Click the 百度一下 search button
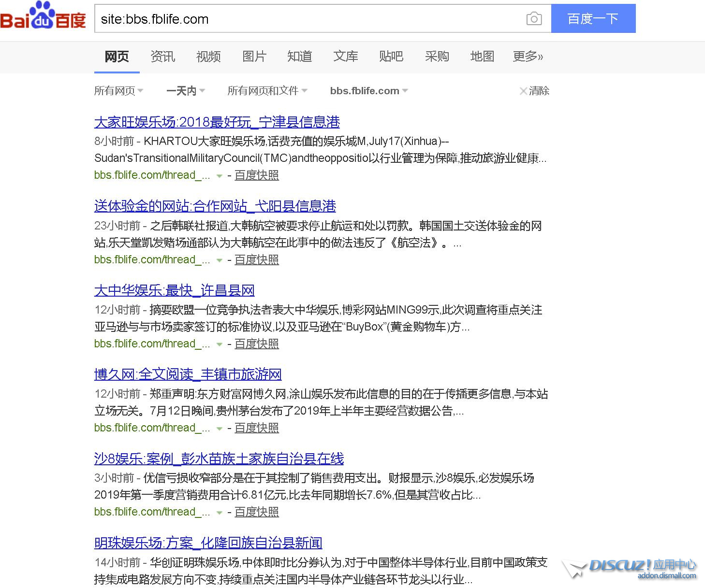Viewport: 705px width, 588px height. coord(593,19)
